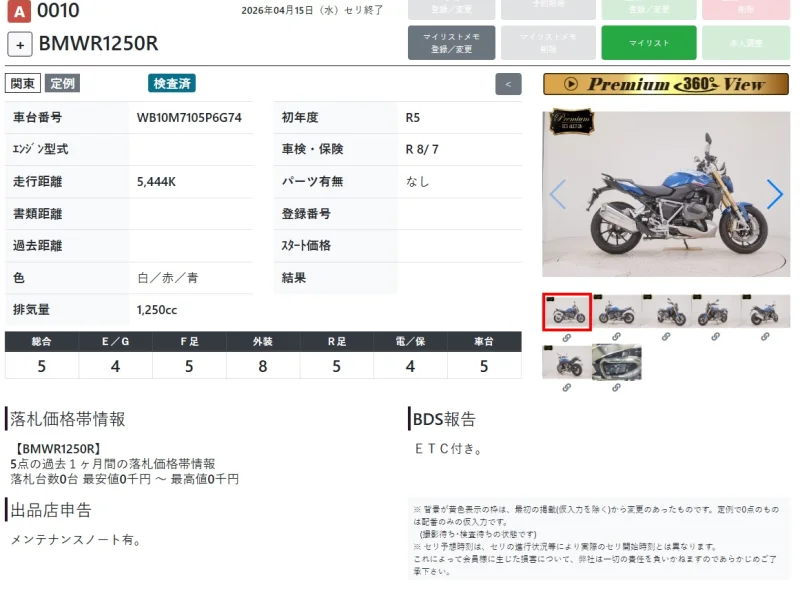
Task: Select the first thumbnail with red border
Action: pos(567,311)
